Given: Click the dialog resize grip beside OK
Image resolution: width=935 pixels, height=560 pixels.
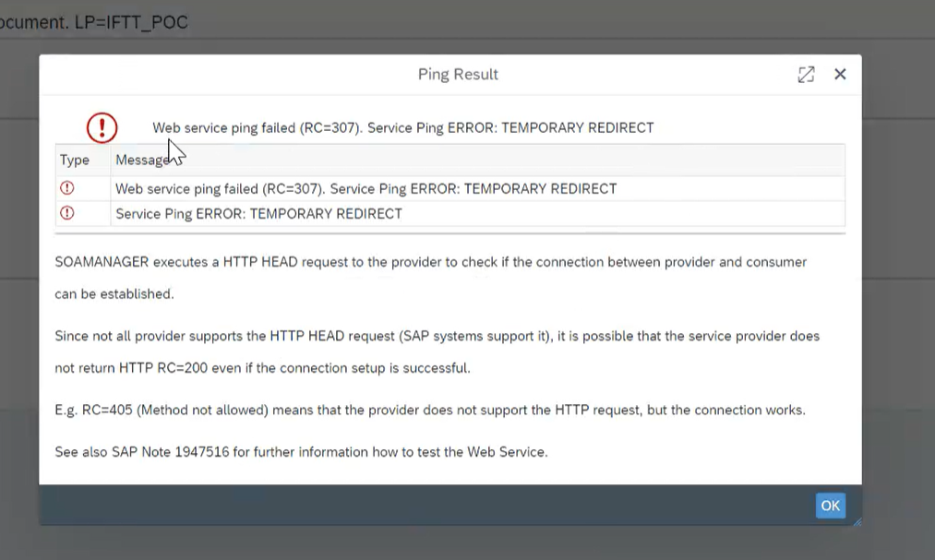Looking at the screenshot, I should pos(856,521).
